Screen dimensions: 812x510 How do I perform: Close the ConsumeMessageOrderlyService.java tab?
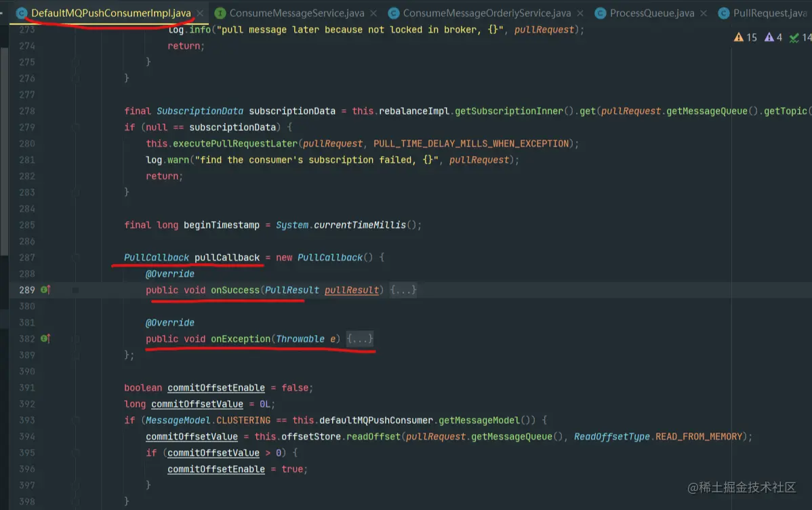[x=580, y=14]
